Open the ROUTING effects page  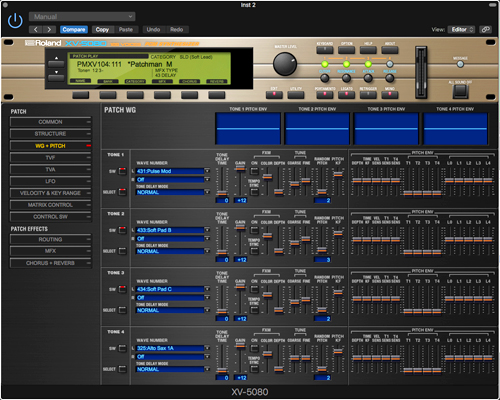(x=50, y=239)
